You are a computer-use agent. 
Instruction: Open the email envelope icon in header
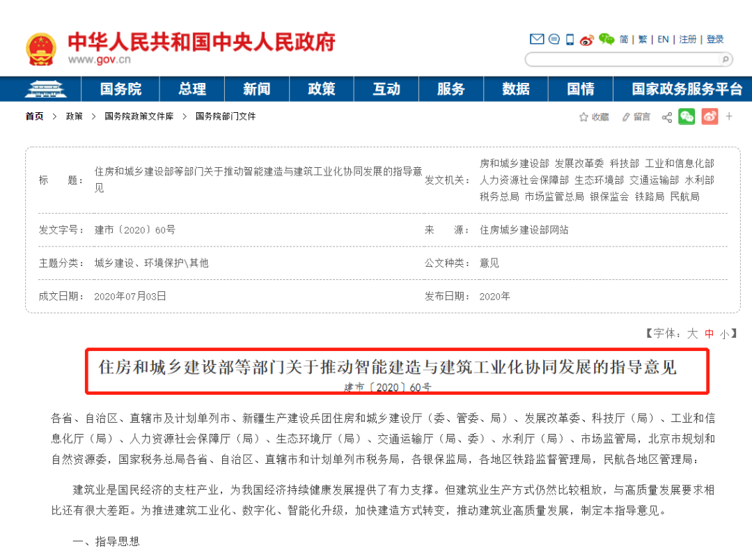tap(537, 39)
